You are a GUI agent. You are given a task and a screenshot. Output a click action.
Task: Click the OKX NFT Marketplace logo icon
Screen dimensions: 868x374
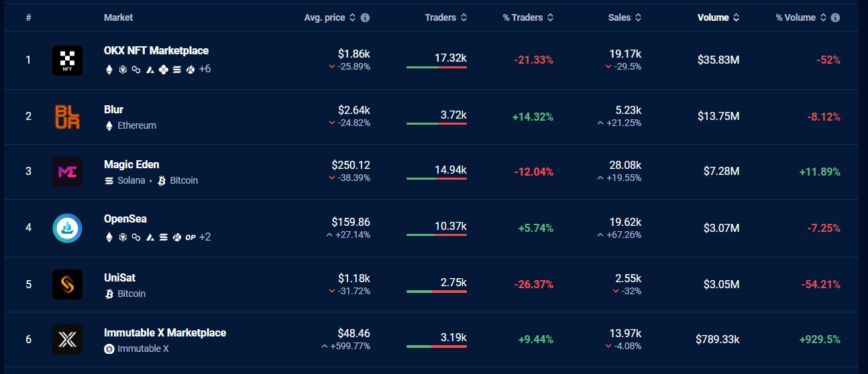click(x=67, y=60)
